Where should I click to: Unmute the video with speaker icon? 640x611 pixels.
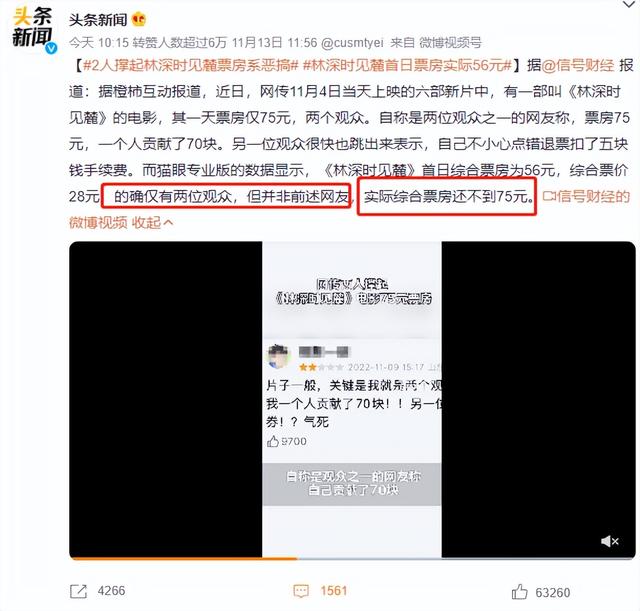pyautogui.click(x=610, y=541)
